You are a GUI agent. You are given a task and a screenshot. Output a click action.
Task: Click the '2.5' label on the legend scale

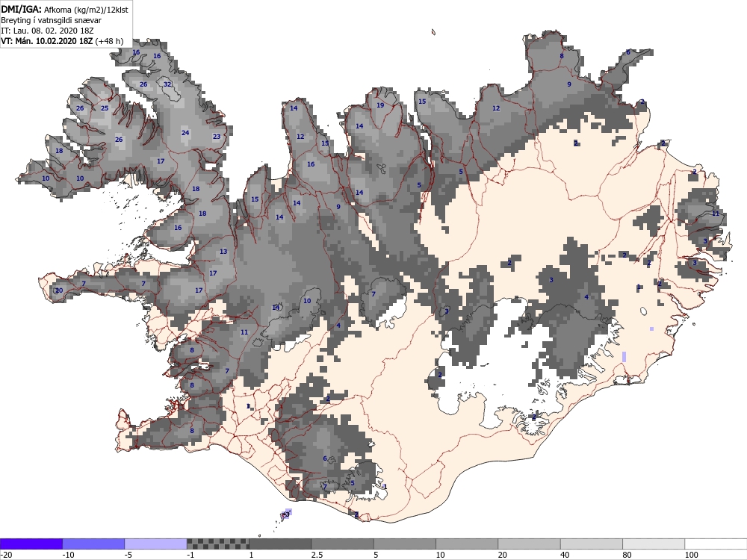click(317, 555)
